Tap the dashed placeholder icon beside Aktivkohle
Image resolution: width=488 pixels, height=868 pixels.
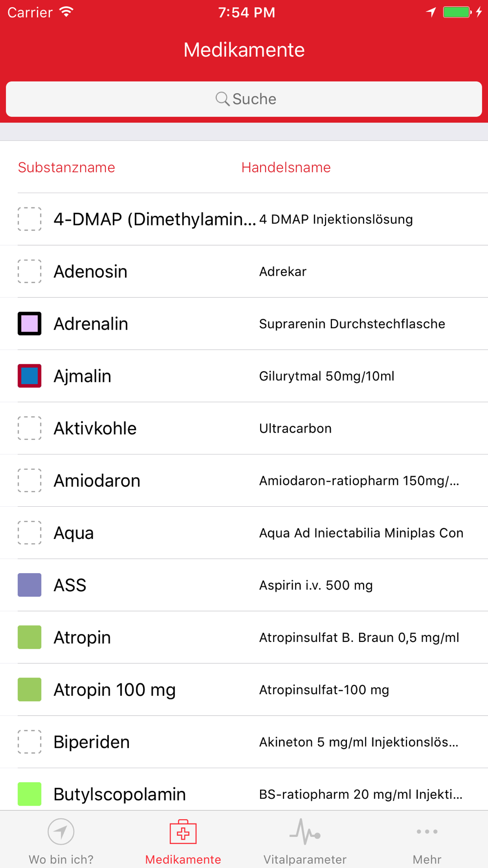[x=29, y=428]
